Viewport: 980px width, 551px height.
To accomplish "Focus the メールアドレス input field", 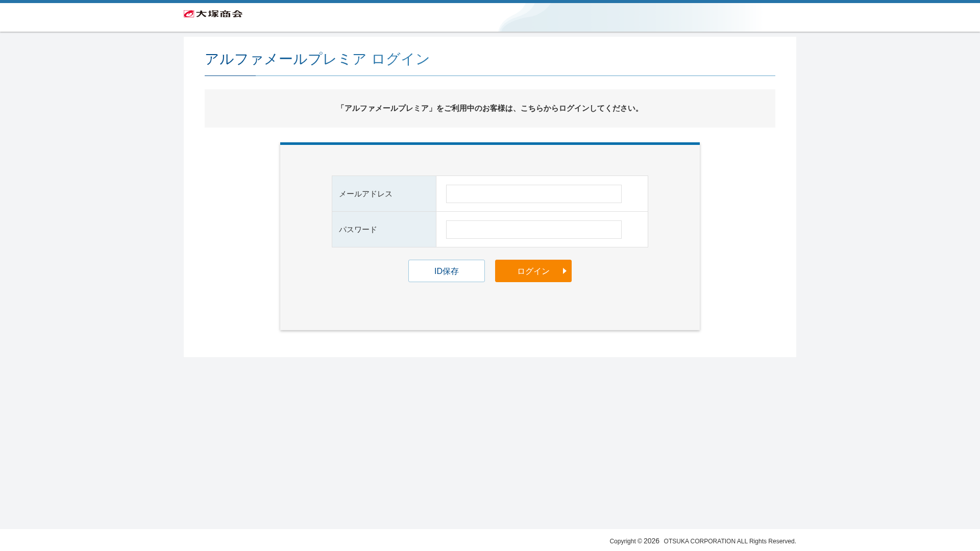I will [533, 194].
